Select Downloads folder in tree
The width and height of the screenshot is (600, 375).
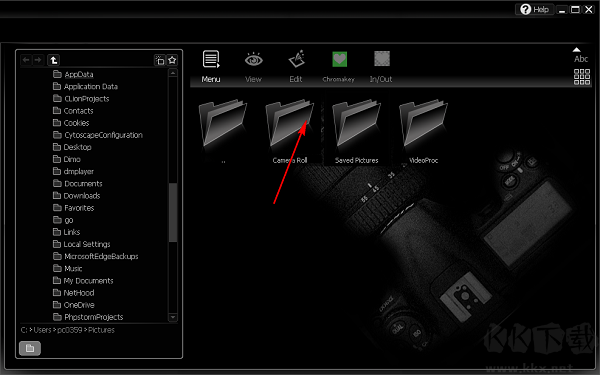coord(77,196)
